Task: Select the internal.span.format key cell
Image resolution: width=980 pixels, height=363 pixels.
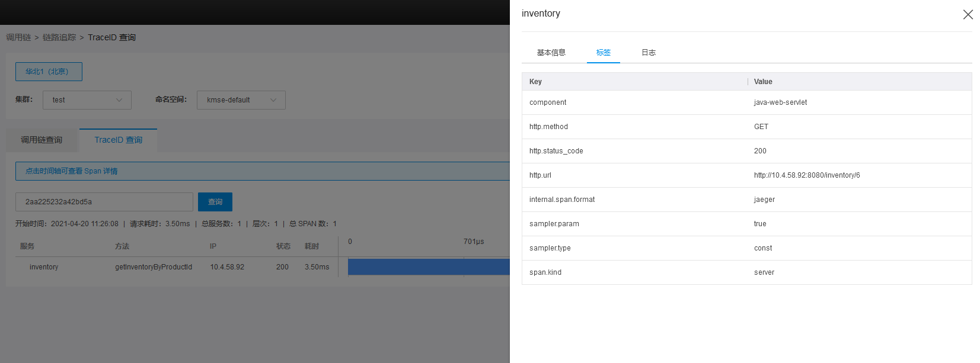Action: [x=562, y=200]
